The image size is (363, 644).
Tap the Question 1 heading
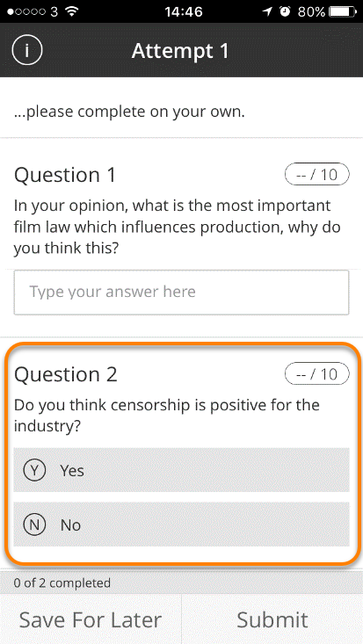(65, 175)
